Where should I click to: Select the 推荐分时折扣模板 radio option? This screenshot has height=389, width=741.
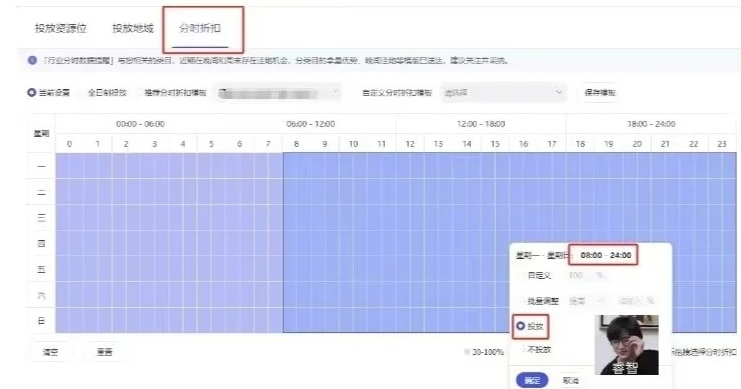click(x=139, y=93)
